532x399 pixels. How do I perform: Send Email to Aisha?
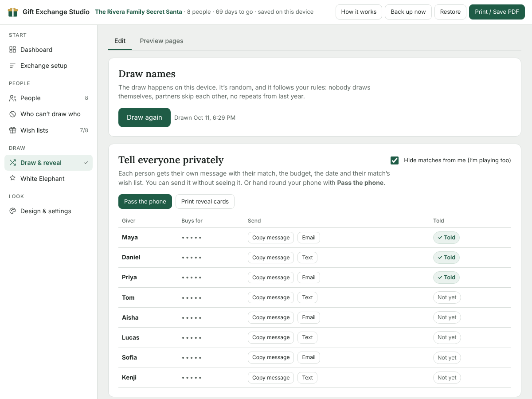point(309,317)
